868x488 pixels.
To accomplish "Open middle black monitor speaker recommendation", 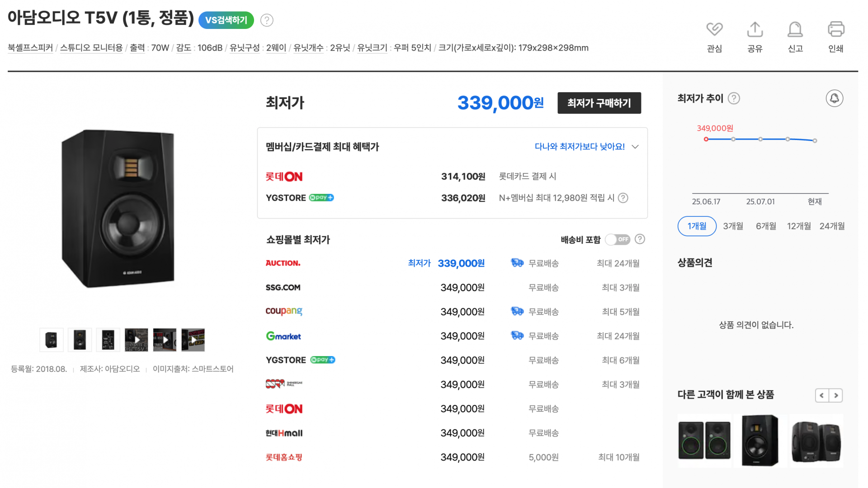I will 760,441.
